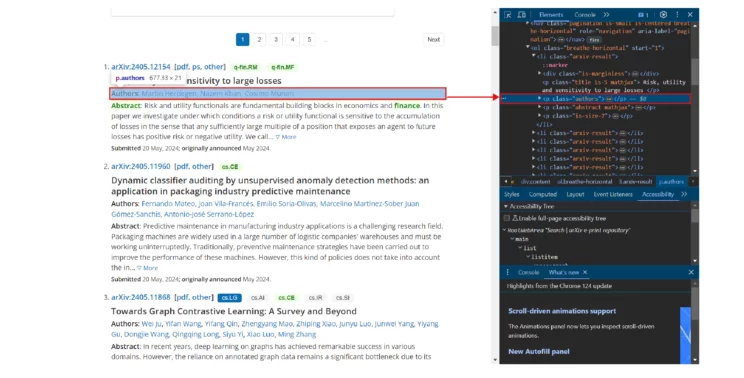
Task: Click author Antonio-José Serrano-López
Action: tap(209, 214)
